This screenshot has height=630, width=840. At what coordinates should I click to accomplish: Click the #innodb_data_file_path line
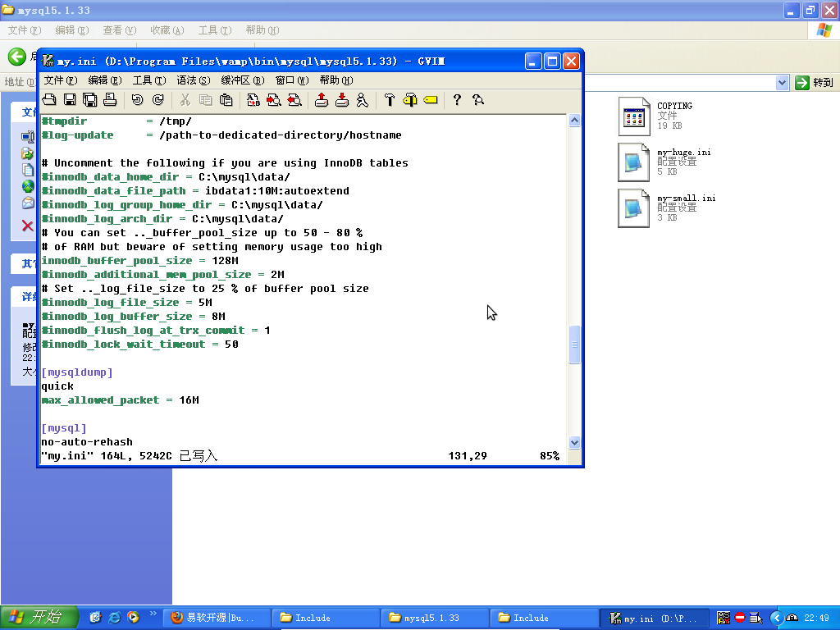(x=195, y=191)
